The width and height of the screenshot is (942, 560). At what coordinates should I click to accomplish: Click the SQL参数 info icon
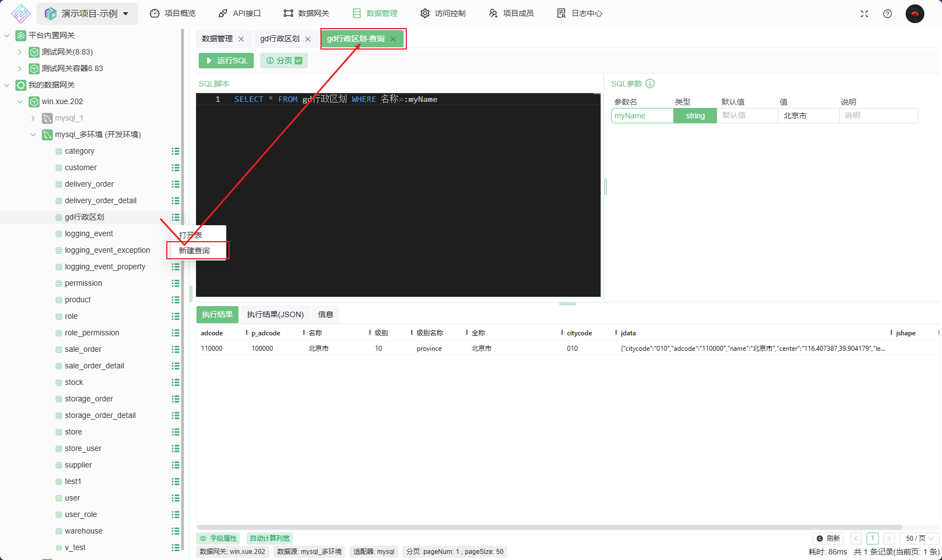pyautogui.click(x=650, y=84)
